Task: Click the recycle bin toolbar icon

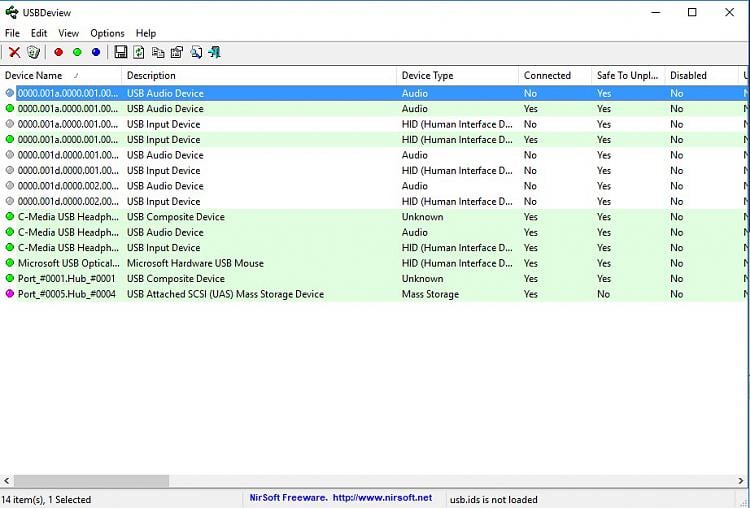Action: coord(33,52)
